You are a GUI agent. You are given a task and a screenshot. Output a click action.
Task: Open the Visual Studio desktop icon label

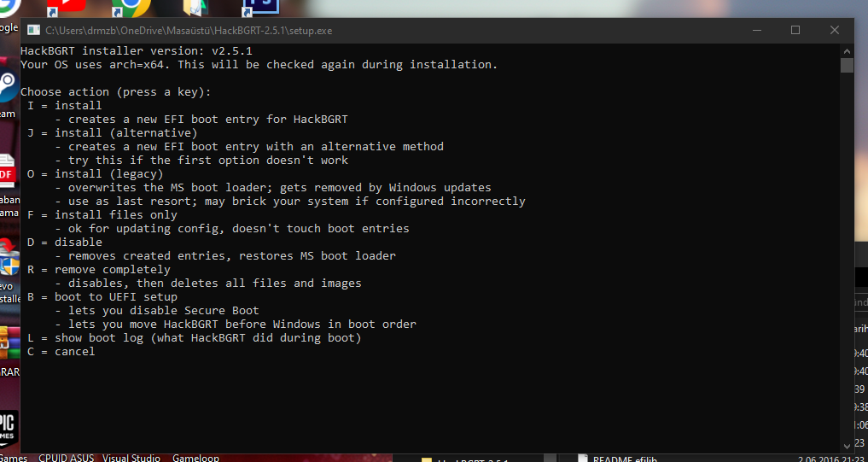[x=131, y=458]
